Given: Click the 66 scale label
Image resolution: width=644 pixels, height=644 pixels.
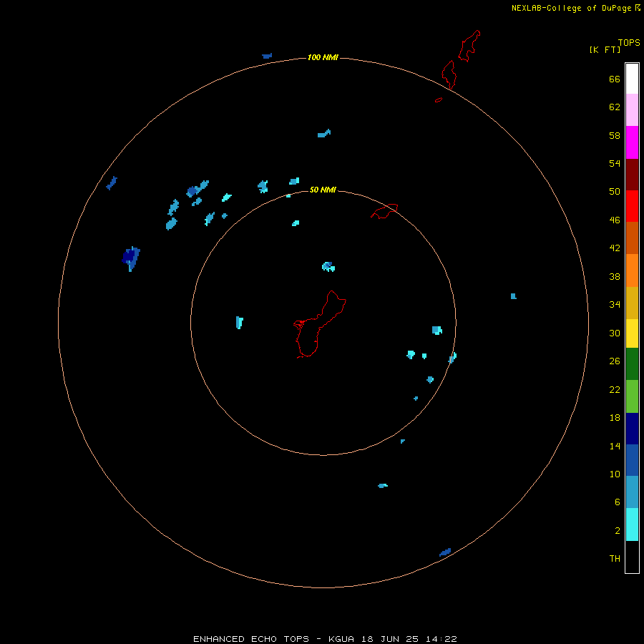Looking at the screenshot, I should (x=615, y=79).
